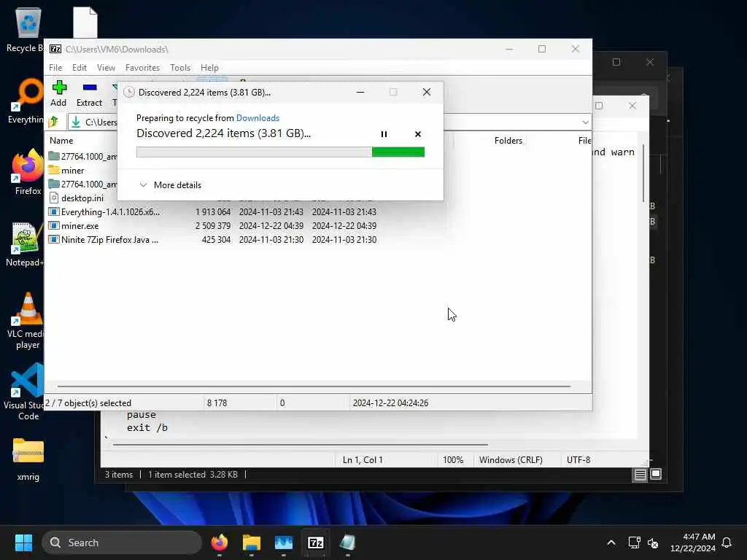The image size is (747, 560).
Task: Click the Extract toolbar icon in 7-Zip
Action: (x=89, y=94)
